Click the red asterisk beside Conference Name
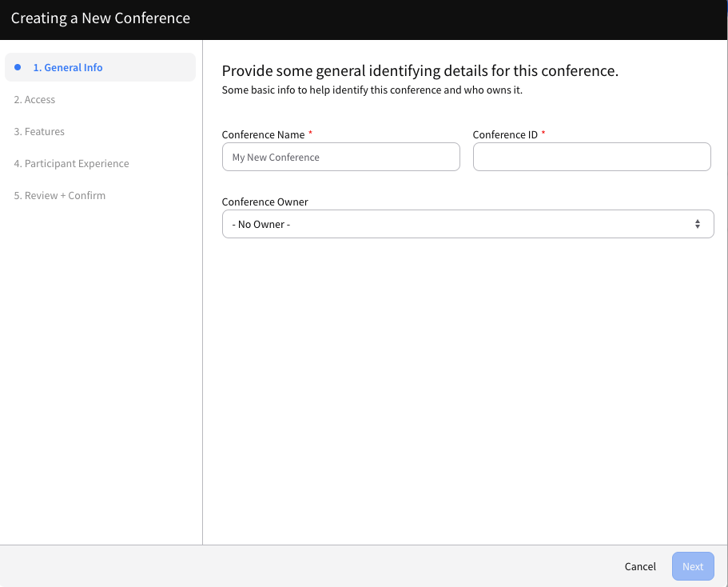 click(x=311, y=133)
